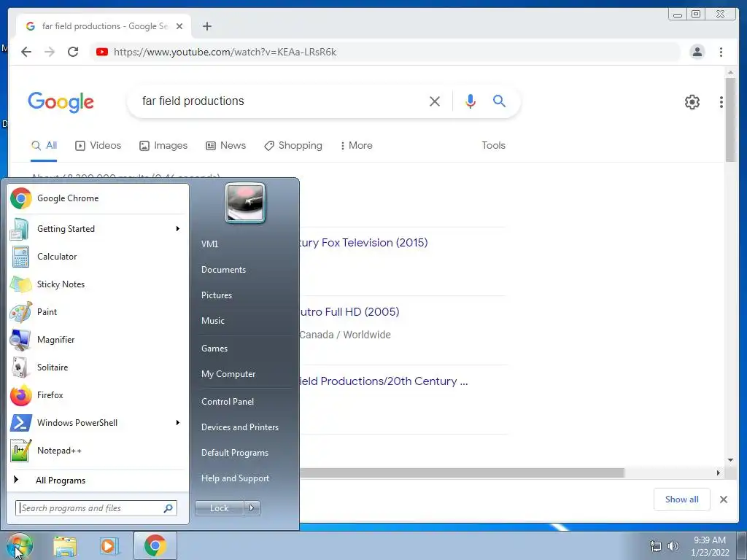Open Control Panel from Start menu
The height and width of the screenshot is (560, 747).
[228, 402]
